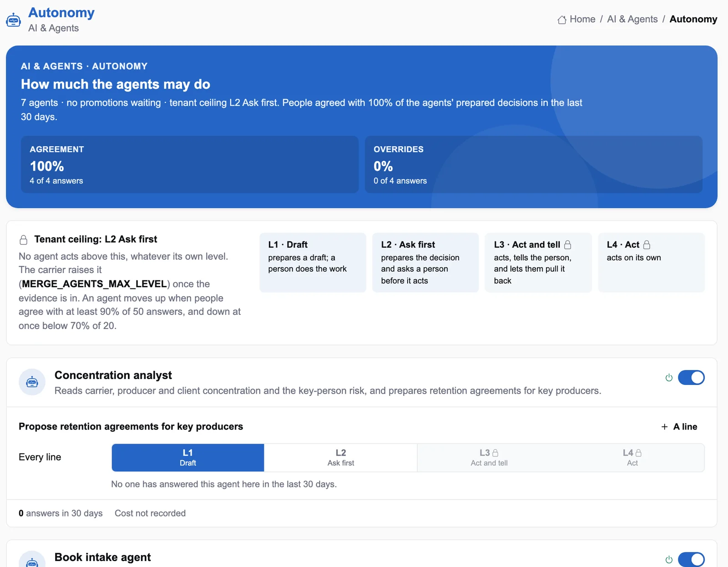Click the Home house icon in breadcrumb
This screenshot has height=567, width=728.
click(562, 20)
